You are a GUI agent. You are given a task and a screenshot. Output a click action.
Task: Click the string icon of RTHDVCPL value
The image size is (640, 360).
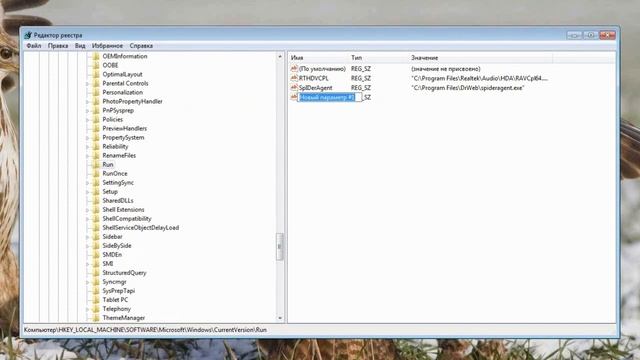pos(294,78)
